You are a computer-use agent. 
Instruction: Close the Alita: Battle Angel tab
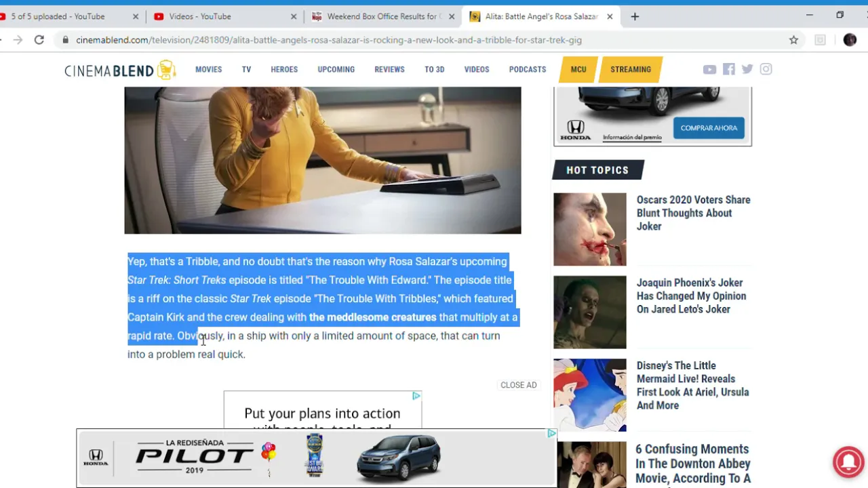tap(610, 16)
